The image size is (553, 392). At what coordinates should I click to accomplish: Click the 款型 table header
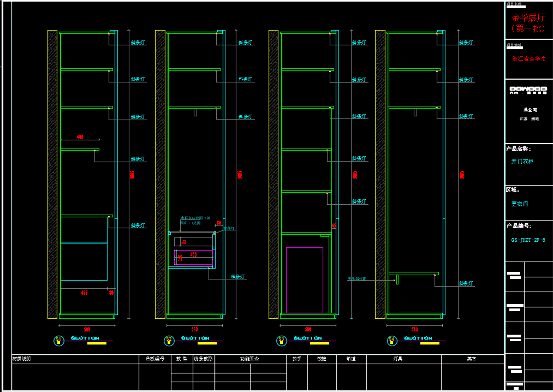click(x=182, y=359)
